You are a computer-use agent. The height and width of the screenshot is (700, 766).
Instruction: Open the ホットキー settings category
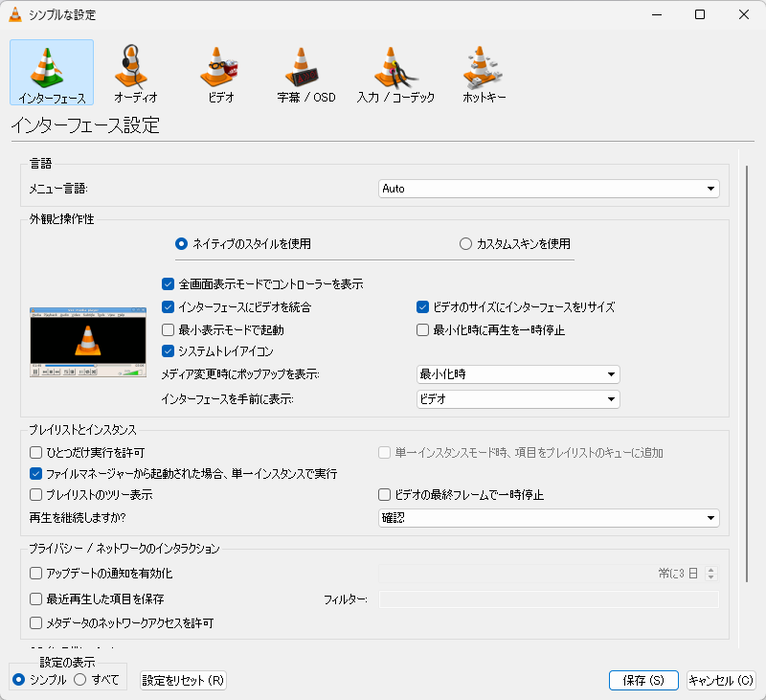(484, 72)
